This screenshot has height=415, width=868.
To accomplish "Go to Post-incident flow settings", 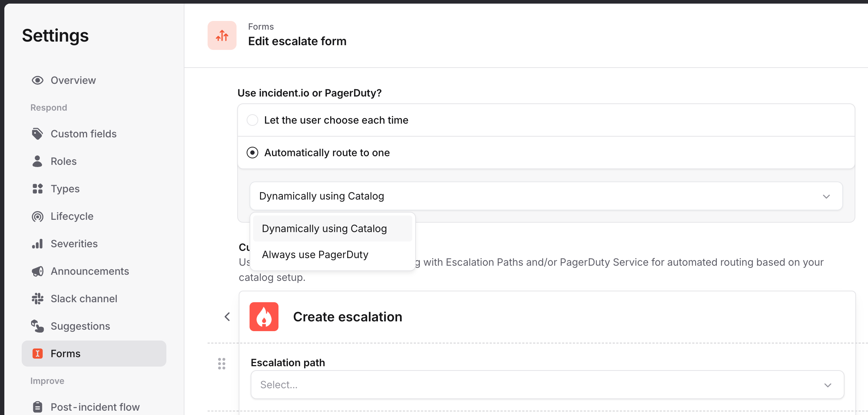I will click(95, 407).
